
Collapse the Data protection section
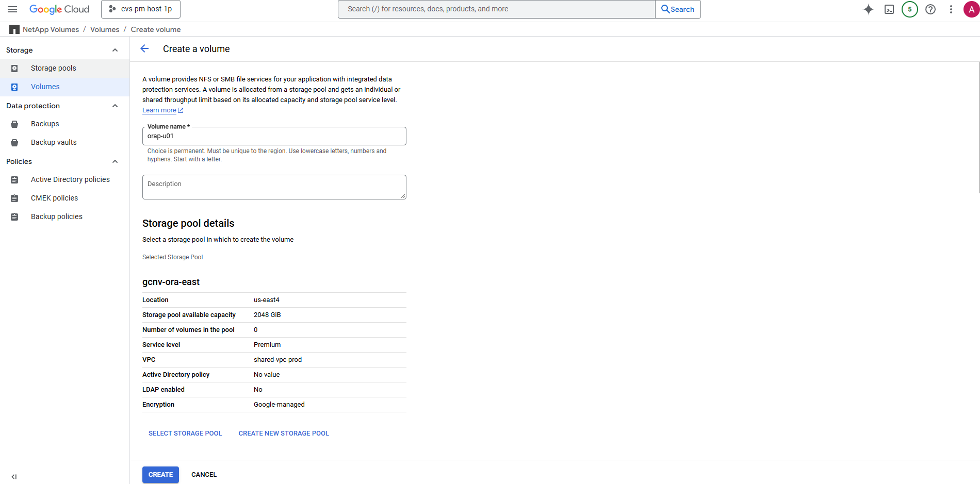[x=115, y=106]
